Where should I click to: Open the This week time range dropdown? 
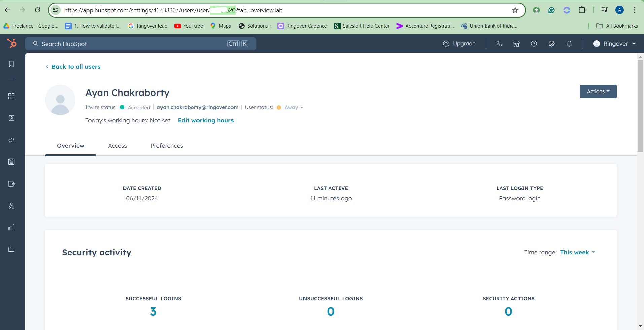[x=577, y=252]
